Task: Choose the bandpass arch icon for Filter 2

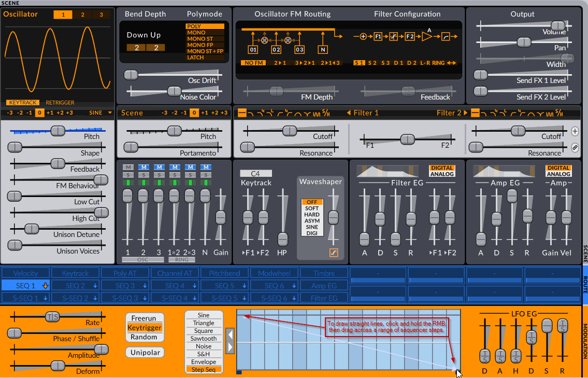Action: click(531, 114)
